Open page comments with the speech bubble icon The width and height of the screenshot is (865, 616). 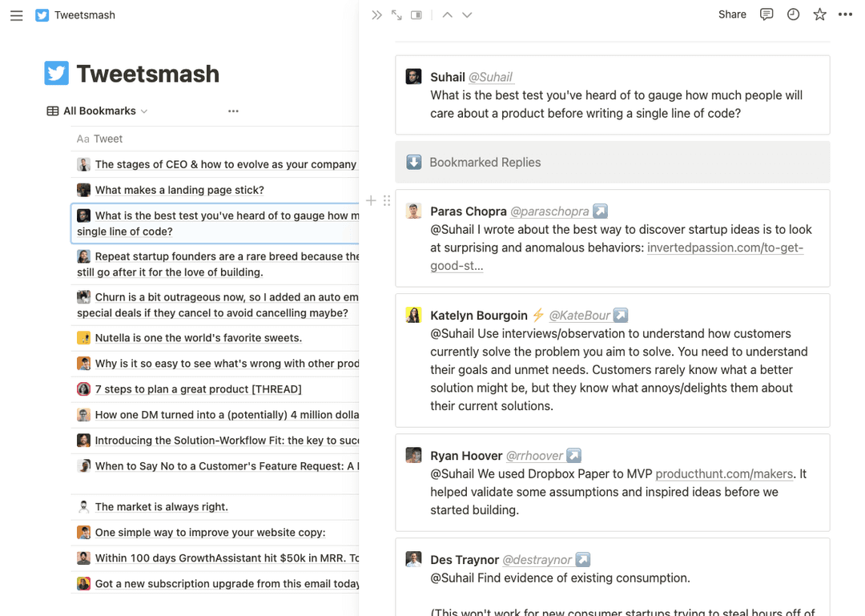(766, 14)
